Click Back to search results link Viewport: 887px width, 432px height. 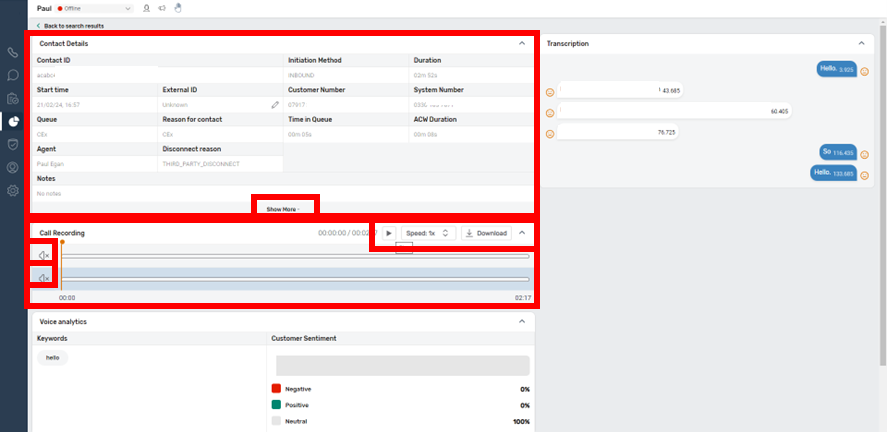coord(70,25)
